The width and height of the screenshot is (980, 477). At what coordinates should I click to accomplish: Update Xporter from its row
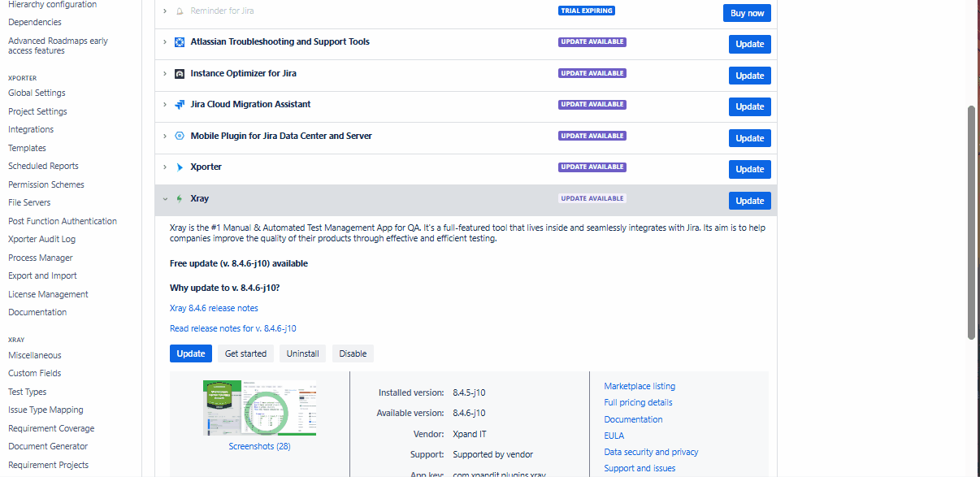[x=750, y=170]
